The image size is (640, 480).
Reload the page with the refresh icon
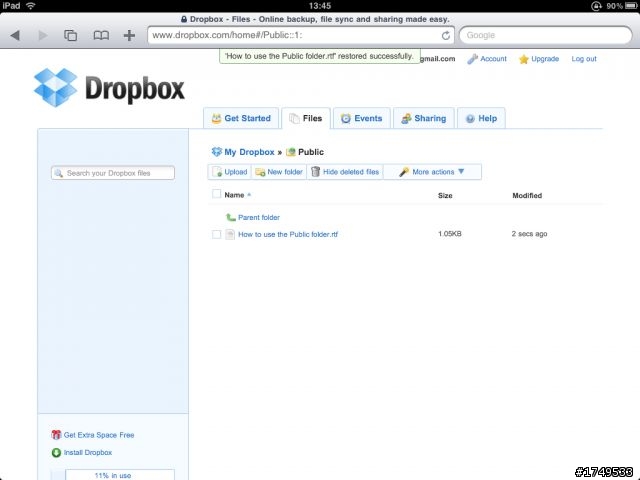point(446,36)
